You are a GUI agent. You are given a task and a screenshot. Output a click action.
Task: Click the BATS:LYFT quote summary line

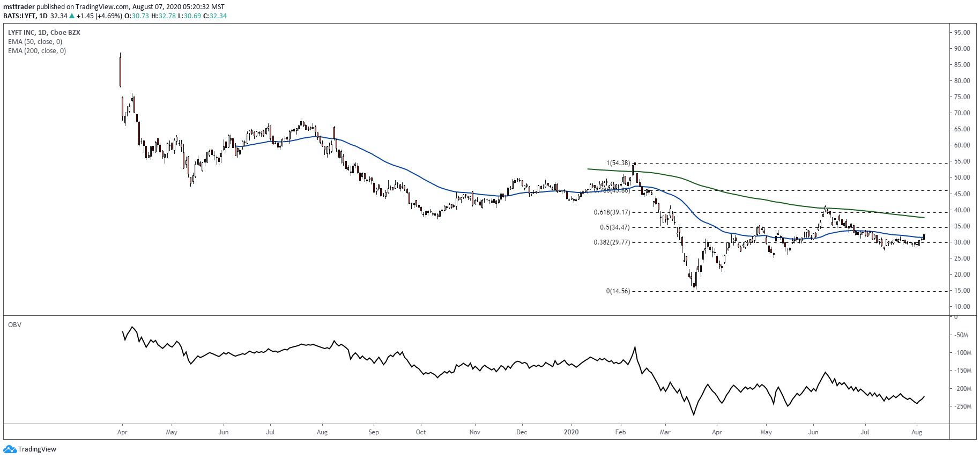pyautogui.click(x=115, y=16)
